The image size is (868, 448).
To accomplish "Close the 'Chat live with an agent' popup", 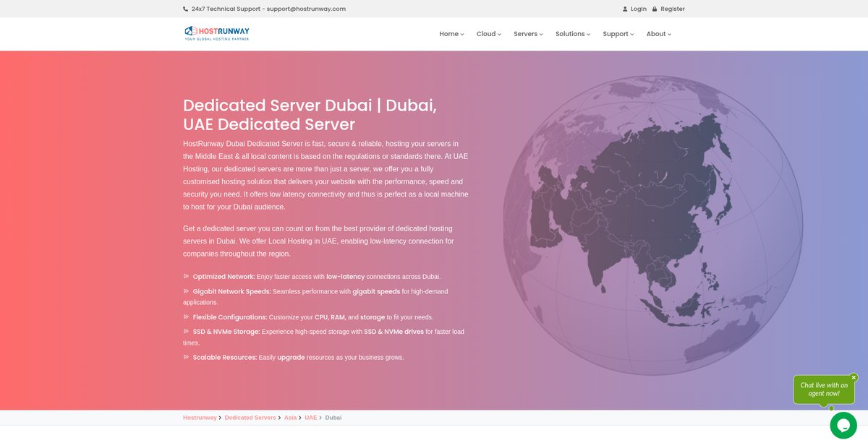I will 854,377.
